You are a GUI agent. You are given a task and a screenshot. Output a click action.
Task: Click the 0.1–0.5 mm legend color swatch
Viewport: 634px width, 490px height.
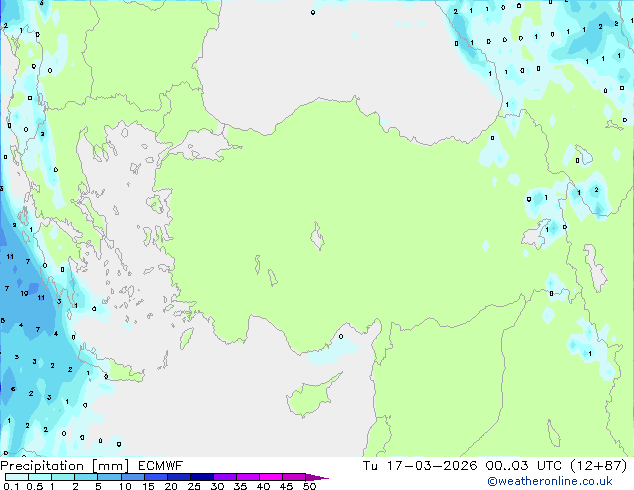[x=17, y=477]
